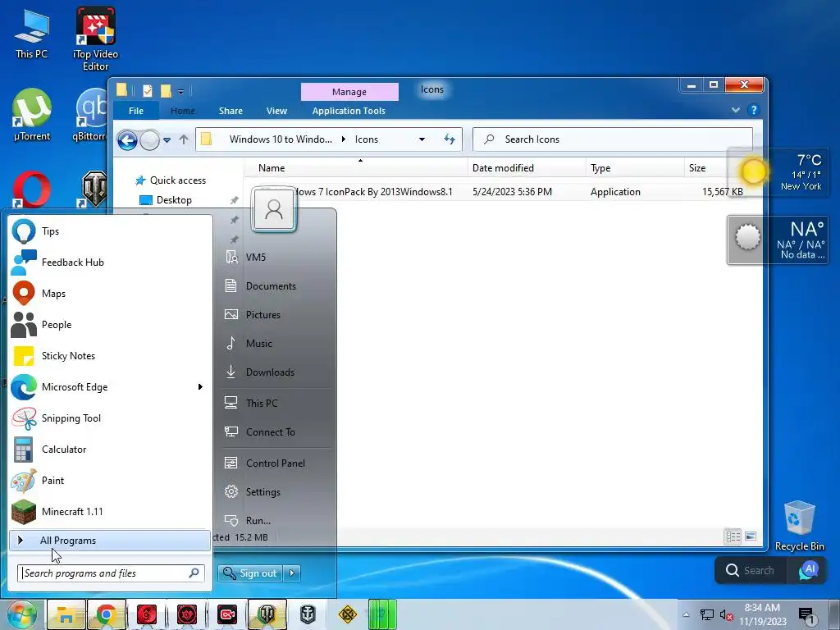Open Explorer Help question mark
This screenshot has width=840, height=630.
[x=754, y=110]
